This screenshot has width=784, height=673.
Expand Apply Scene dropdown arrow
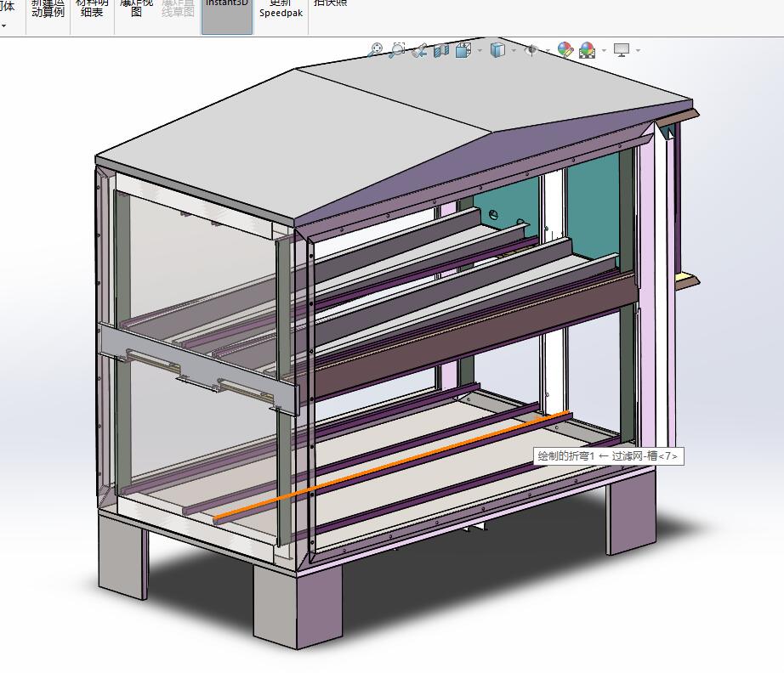pos(604,50)
